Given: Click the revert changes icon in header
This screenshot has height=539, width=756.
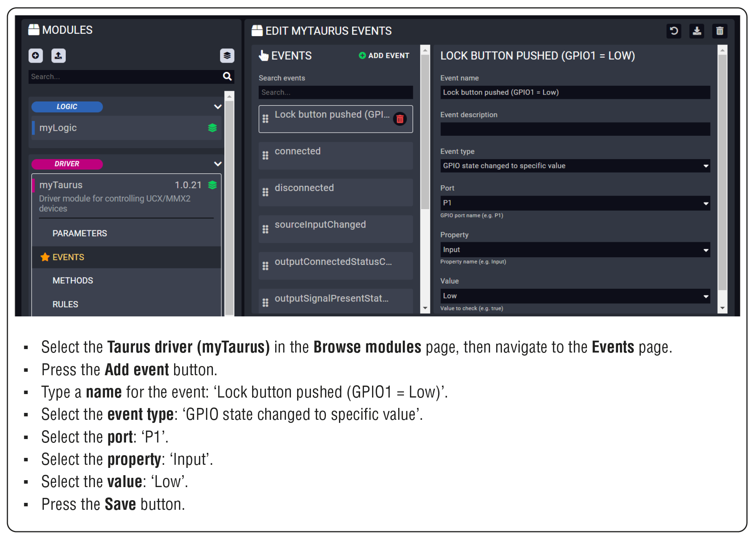Looking at the screenshot, I should 673,31.
